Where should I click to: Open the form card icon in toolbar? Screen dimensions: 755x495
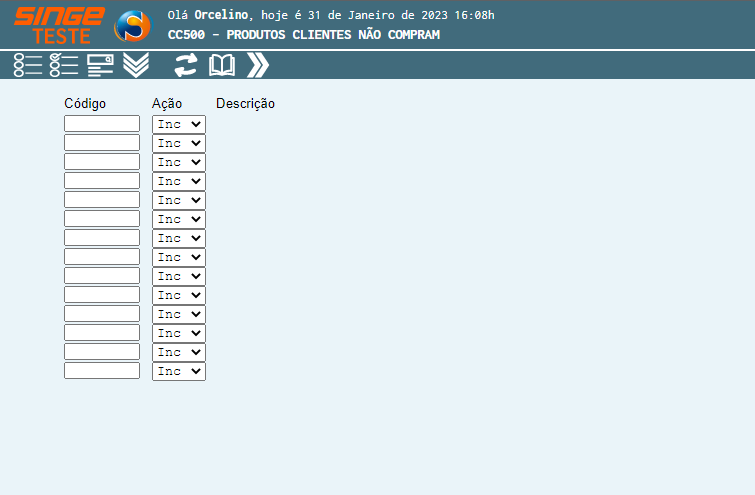(x=100, y=66)
